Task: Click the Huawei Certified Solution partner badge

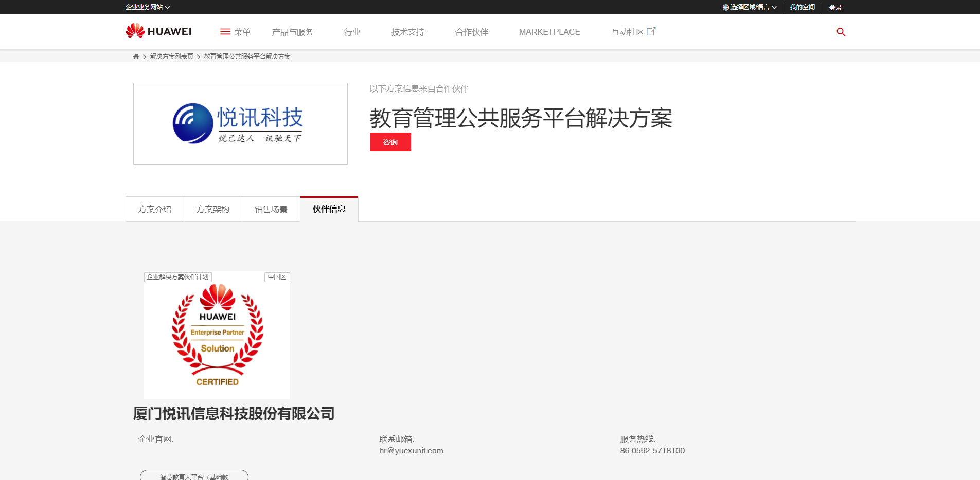Action: [217, 335]
